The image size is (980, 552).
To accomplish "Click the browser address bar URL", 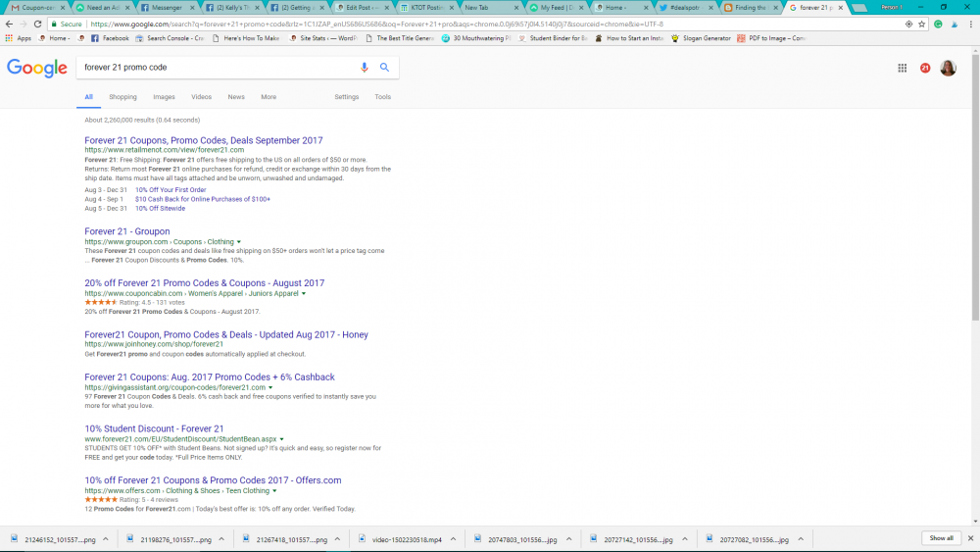I will pos(377,24).
